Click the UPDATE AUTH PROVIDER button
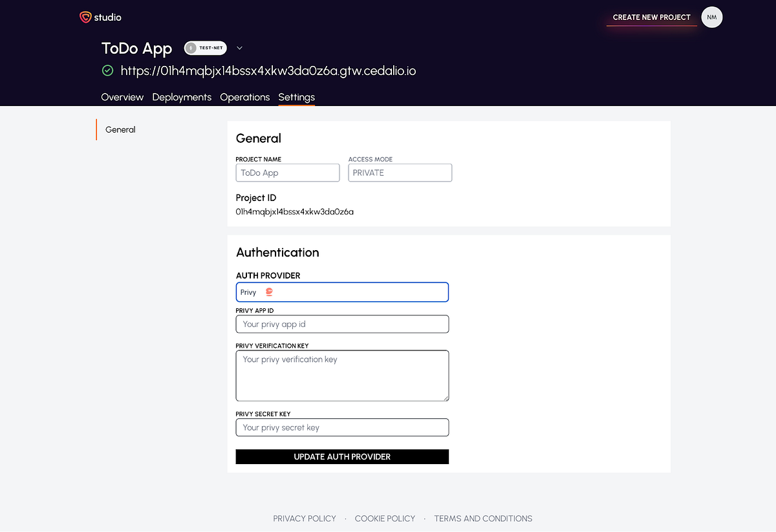776x532 pixels. tap(342, 456)
